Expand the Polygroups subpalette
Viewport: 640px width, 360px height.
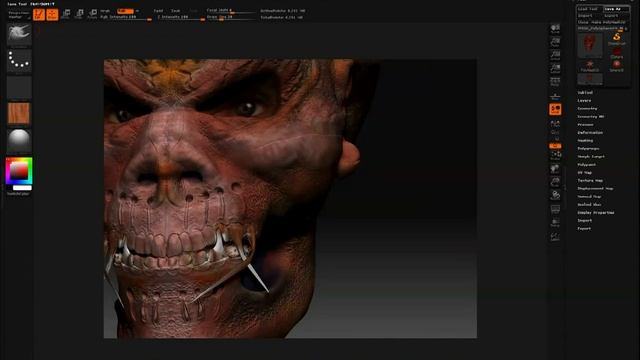click(x=589, y=149)
